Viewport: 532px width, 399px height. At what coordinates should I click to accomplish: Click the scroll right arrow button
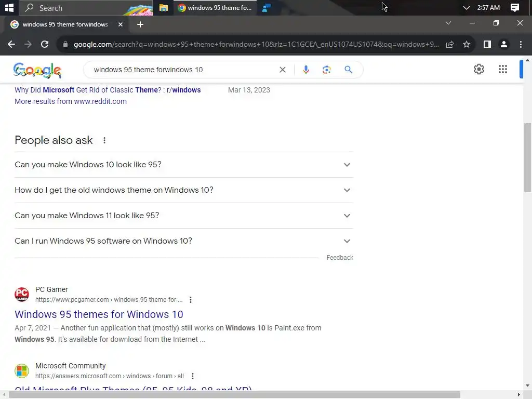[x=519, y=395]
